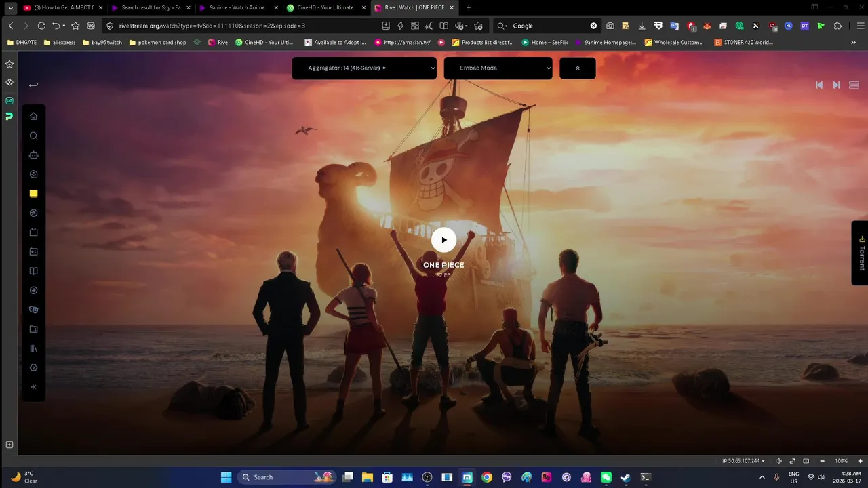The height and width of the screenshot is (488, 868).
Task: Switch to Search result for Spy x Fa tab
Action: pyautogui.click(x=150, y=7)
